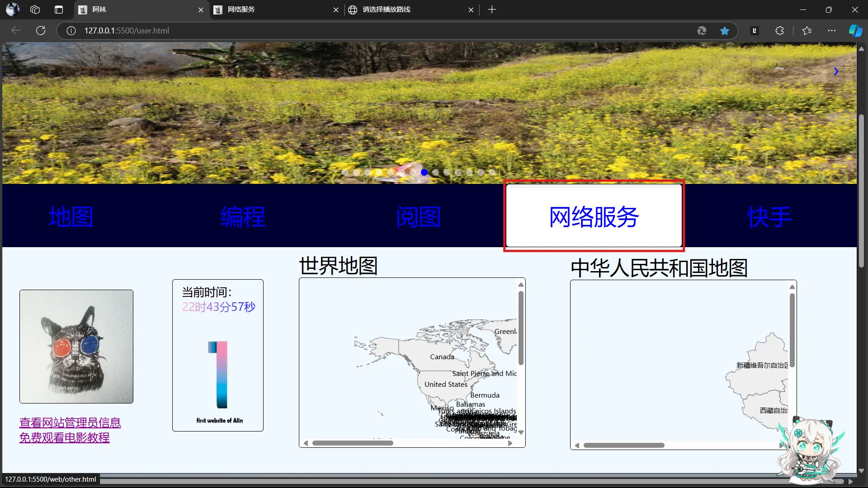
Task: Click the cat with glasses thumbnail
Action: pyautogui.click(x=76, y=347)
